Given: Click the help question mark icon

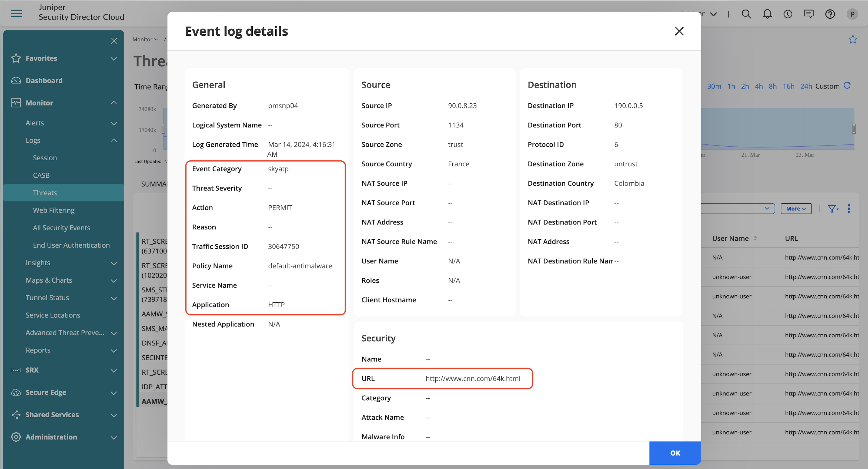Looking at the screenshot, I should (830, 14).
